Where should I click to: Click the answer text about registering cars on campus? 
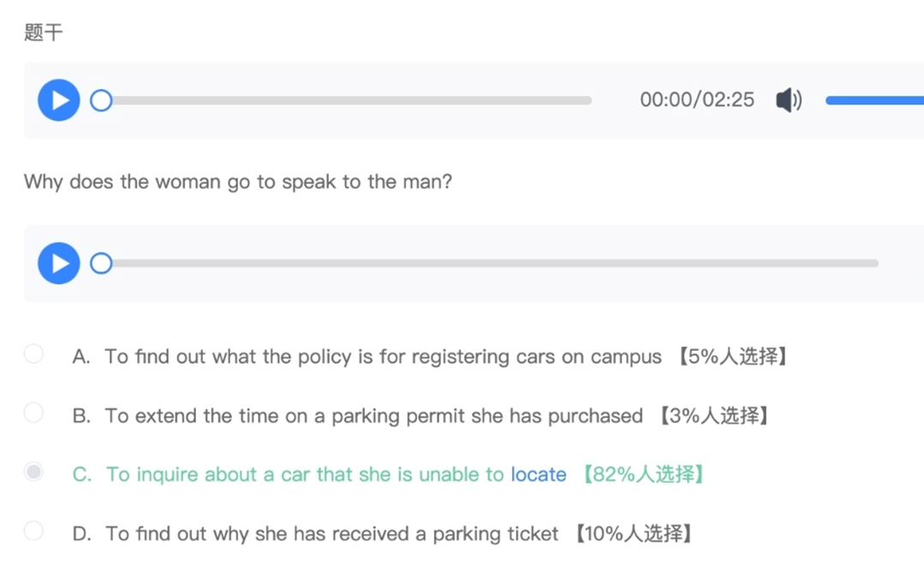tap(383, 357)
